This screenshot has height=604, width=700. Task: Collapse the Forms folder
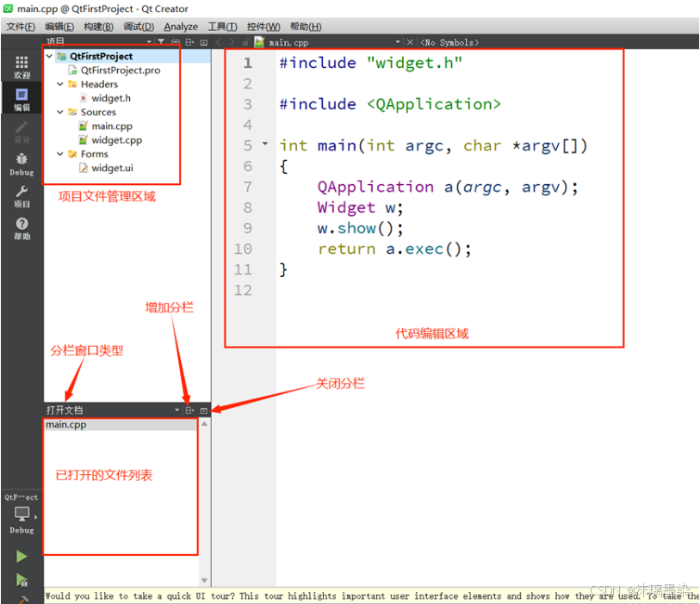click(59, 154)
